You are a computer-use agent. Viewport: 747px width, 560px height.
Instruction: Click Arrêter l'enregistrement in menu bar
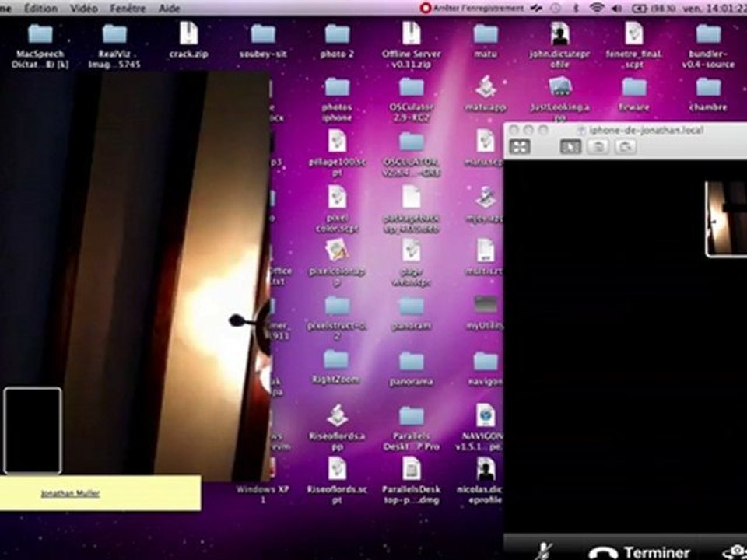click(472, 8)
